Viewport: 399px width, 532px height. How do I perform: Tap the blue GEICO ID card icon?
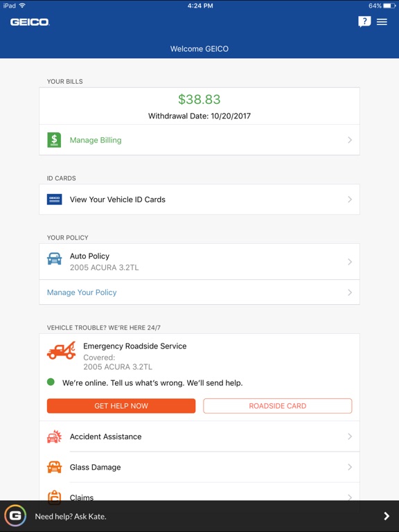coord(54,199)
